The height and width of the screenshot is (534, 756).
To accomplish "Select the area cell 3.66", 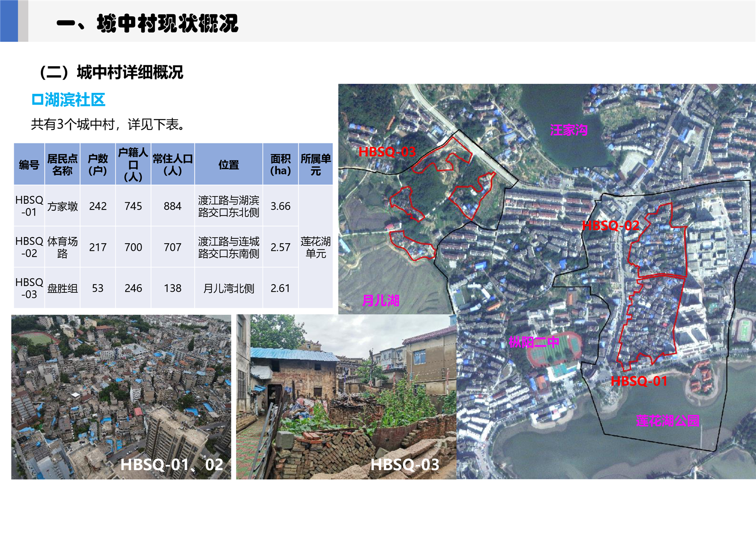I will (x=281, y=206).
